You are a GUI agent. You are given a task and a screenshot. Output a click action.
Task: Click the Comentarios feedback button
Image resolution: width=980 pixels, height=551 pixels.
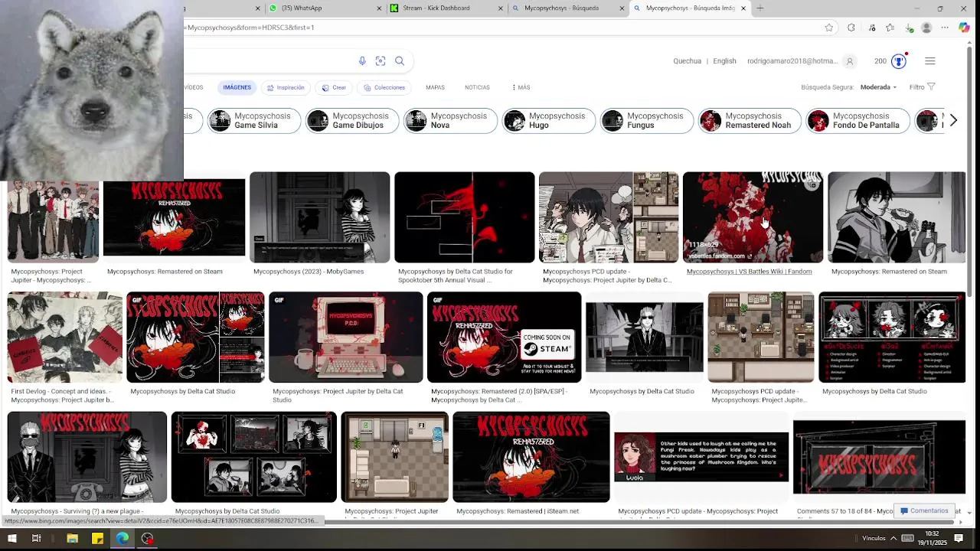click(924, 510)
